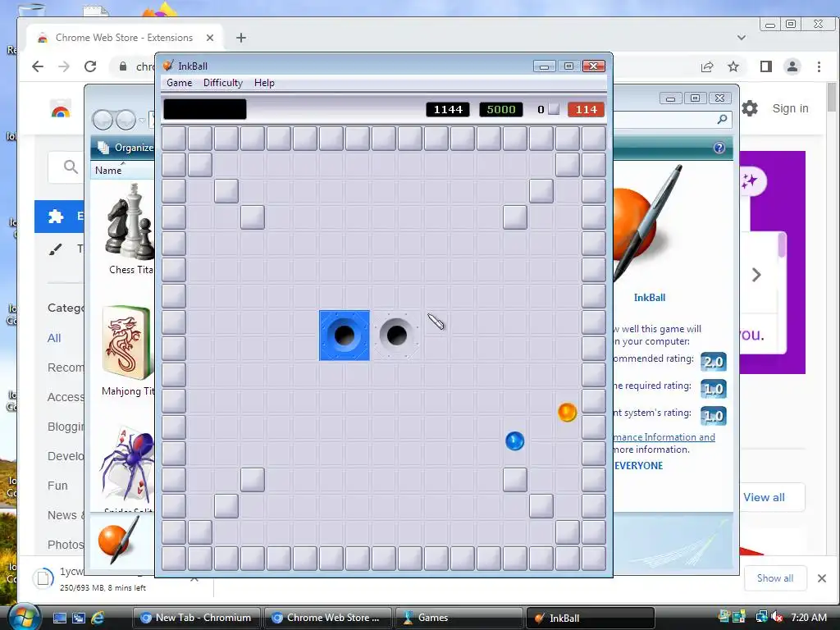The image size is (840, 630).
Task: Click the recommended rating 2.0 badge
Action: pos(713,362)
